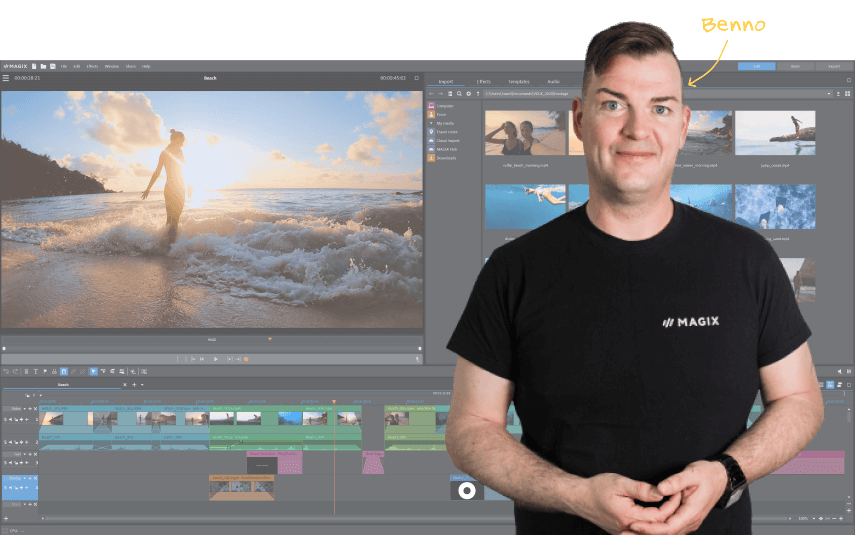
Task: Open the gear options in media browser
Action: (468, 94)
